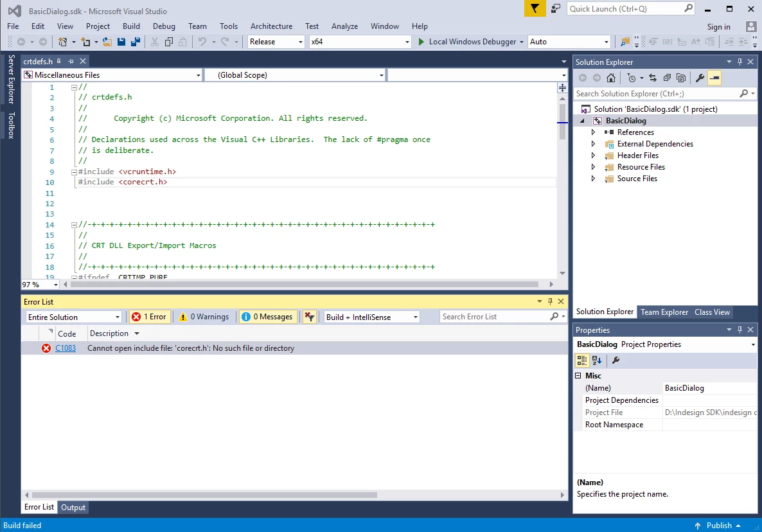Open the notifications flag icon

pyautogui.click(x=535, y=8)
